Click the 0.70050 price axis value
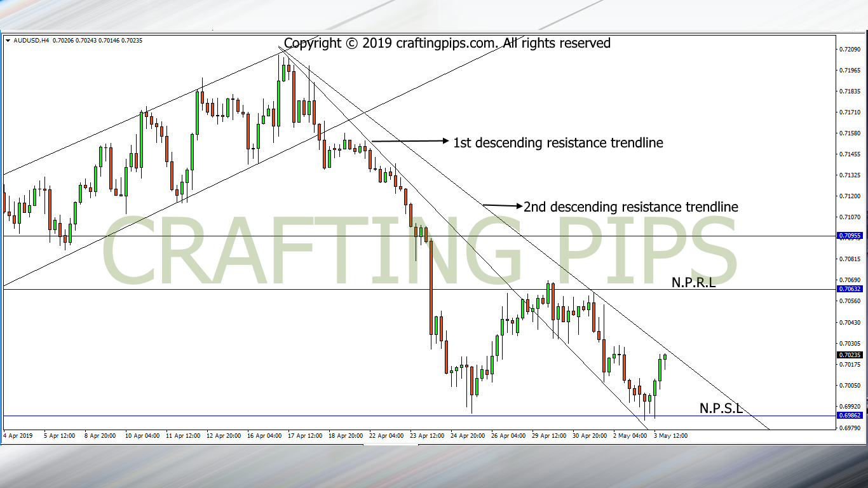The height and width of the screenshot is (488, 868). click(850, 385)
